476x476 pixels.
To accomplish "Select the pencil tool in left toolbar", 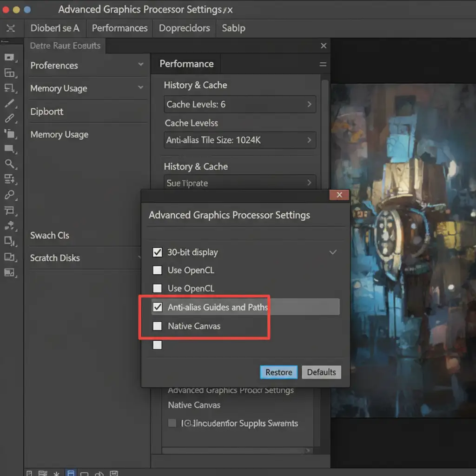I will (x=9, y=103).
